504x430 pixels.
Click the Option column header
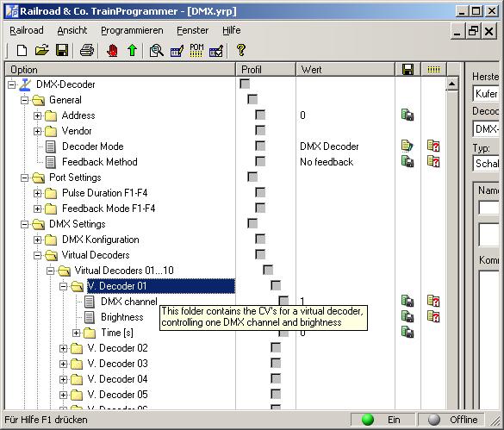pos(121,70)
